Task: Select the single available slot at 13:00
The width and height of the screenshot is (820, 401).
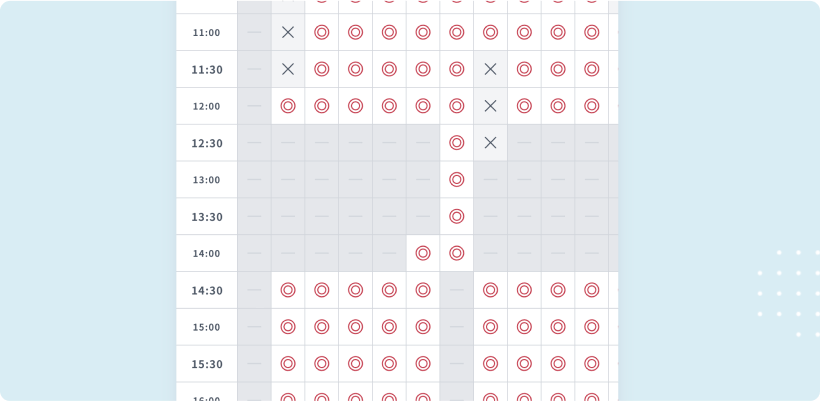Action: click(x=457, y=179)
